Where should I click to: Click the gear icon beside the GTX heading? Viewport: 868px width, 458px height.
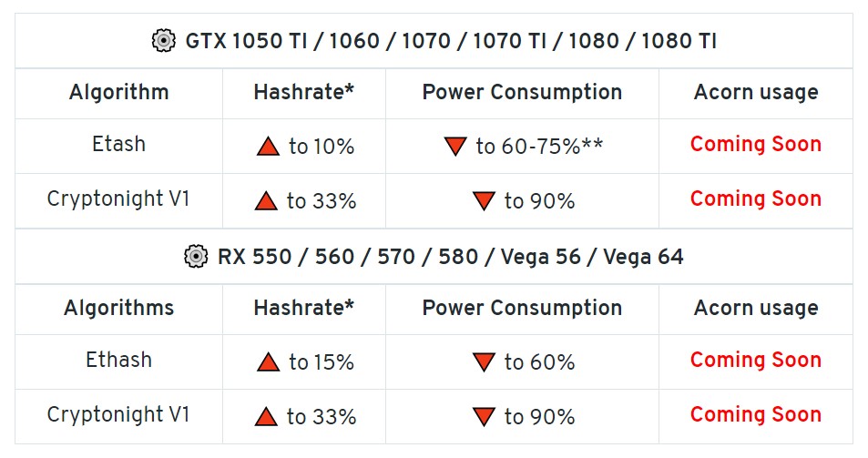tap(164, 41)
